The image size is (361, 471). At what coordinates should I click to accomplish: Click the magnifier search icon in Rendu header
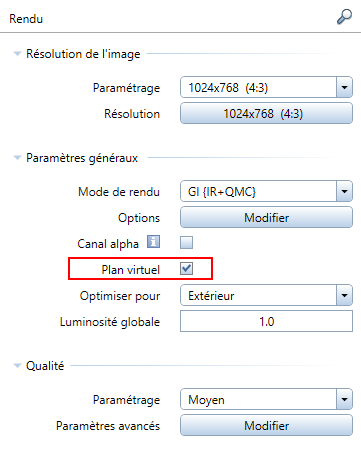pos(344,17)
